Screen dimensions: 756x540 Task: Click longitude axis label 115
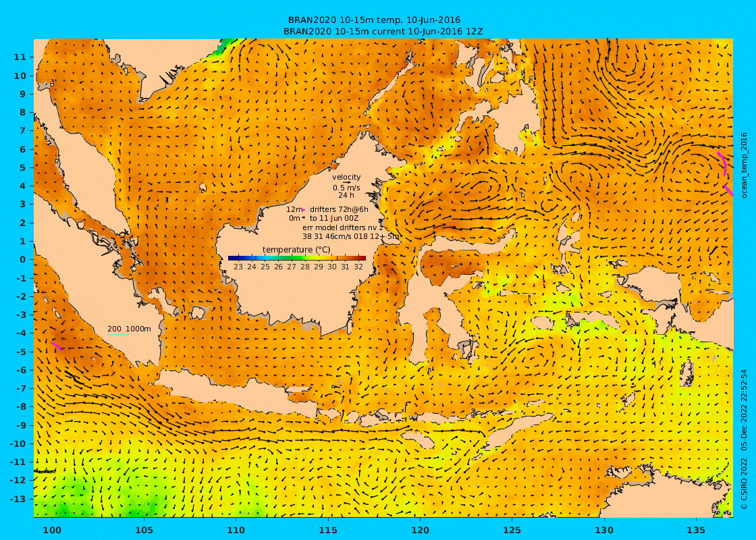pyautogui.click(x=328, y=530)
